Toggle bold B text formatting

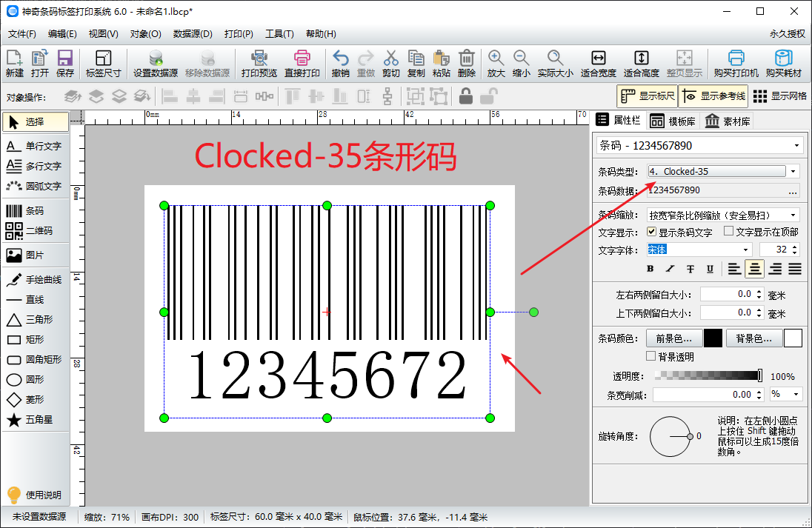[x=650, y=269]
